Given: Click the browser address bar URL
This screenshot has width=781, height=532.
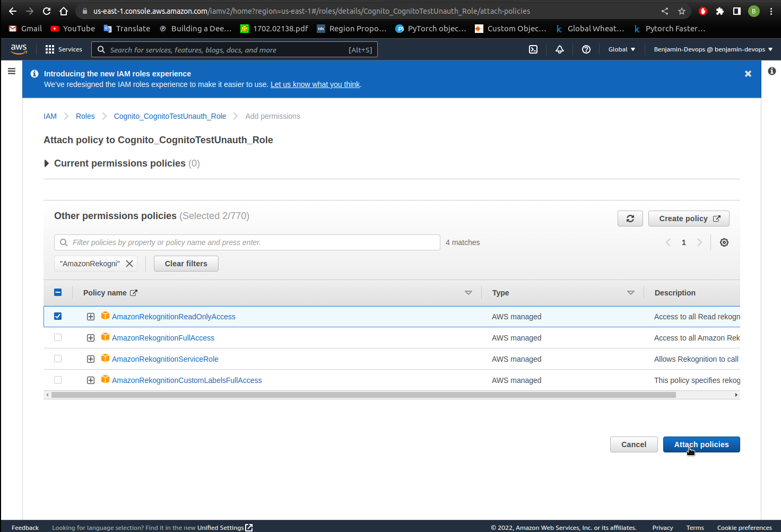Looking at the screenshot, I should (x=311, y=11).
